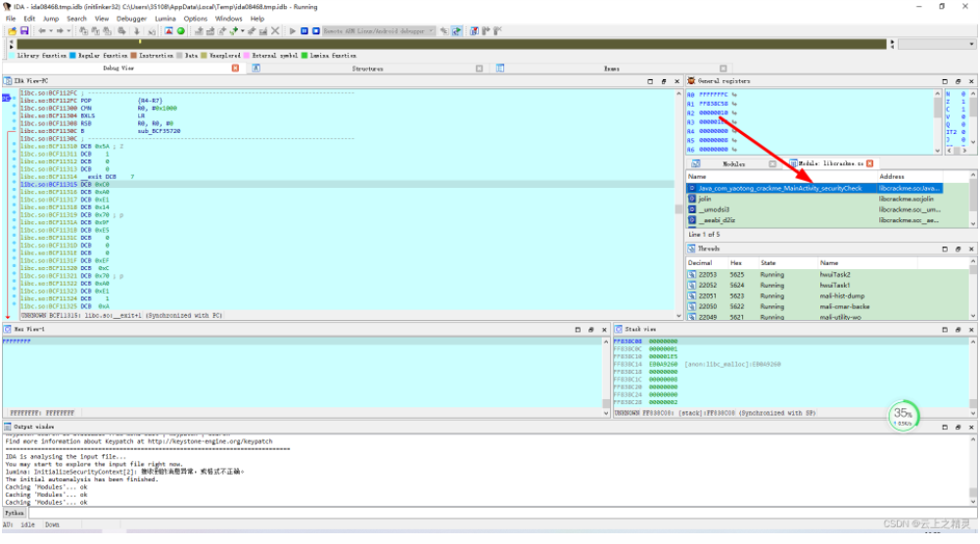Click the green plus toolbar icon
This screenshot has width=980, height=544.
[x=234, y=31]
